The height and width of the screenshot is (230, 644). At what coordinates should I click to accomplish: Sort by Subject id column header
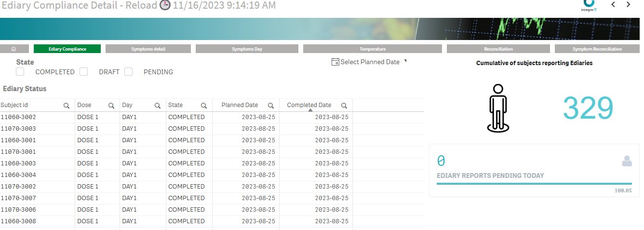[x=14, y=105]
